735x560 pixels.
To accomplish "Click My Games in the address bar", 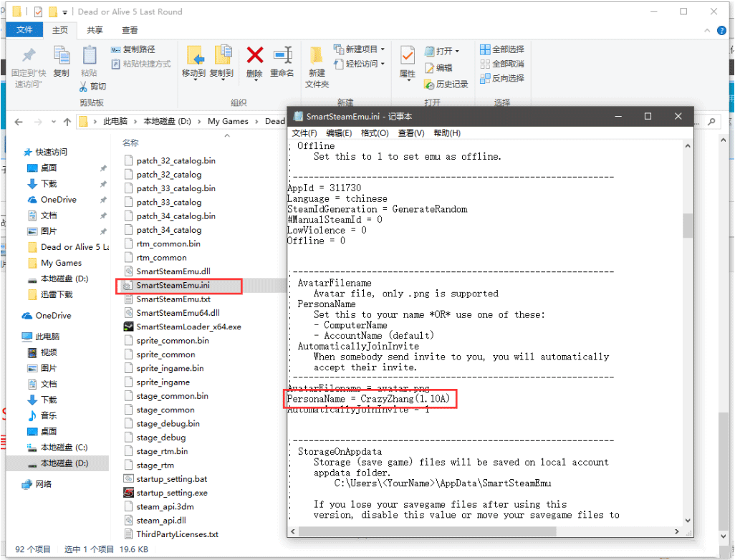I will coord(228,121).
